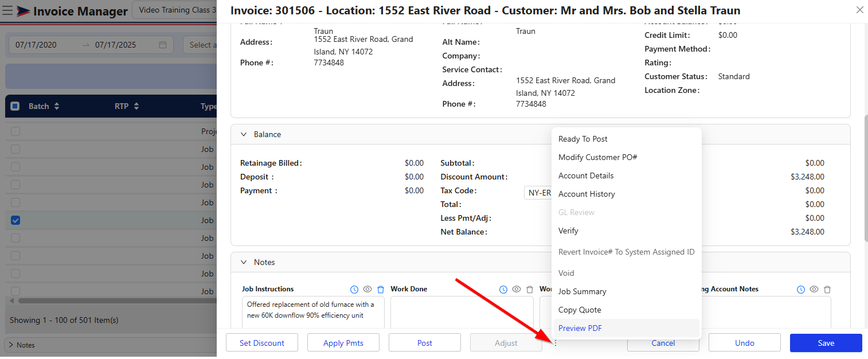This screenshot has width=868, height=359.
Task: Click the Invoice Manager logo icon
Action: [24, 11]
